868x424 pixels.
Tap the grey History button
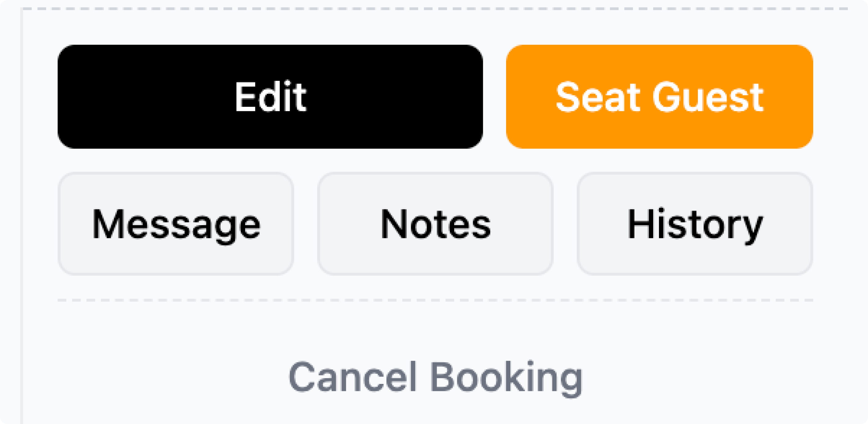point(694,224)
